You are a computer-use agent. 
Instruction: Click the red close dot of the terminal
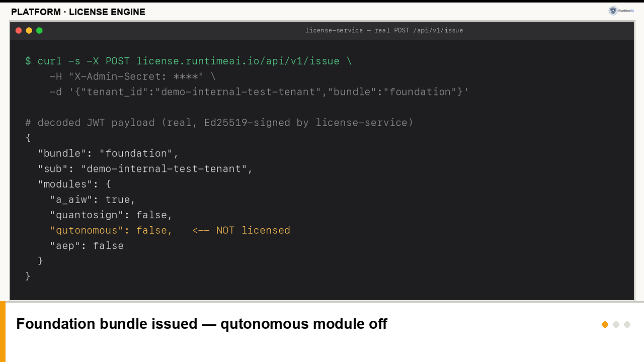pyautogui.click(x=19, y=31)
